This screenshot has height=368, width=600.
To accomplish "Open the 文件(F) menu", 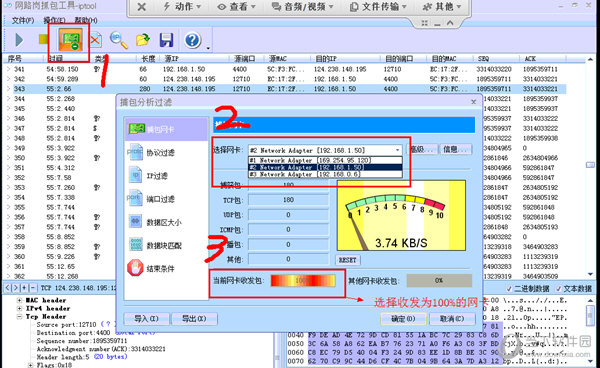I will [x=23, y=20].
